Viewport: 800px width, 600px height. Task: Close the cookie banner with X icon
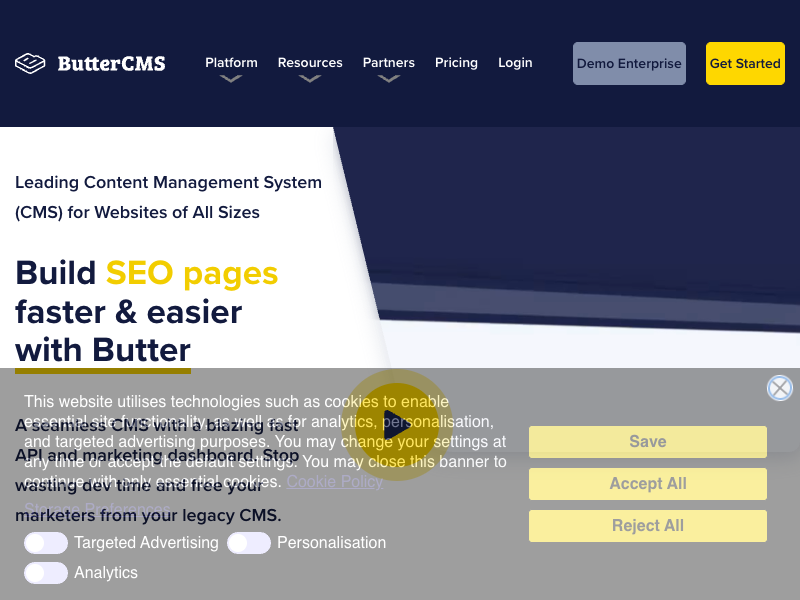click(780, 388)
